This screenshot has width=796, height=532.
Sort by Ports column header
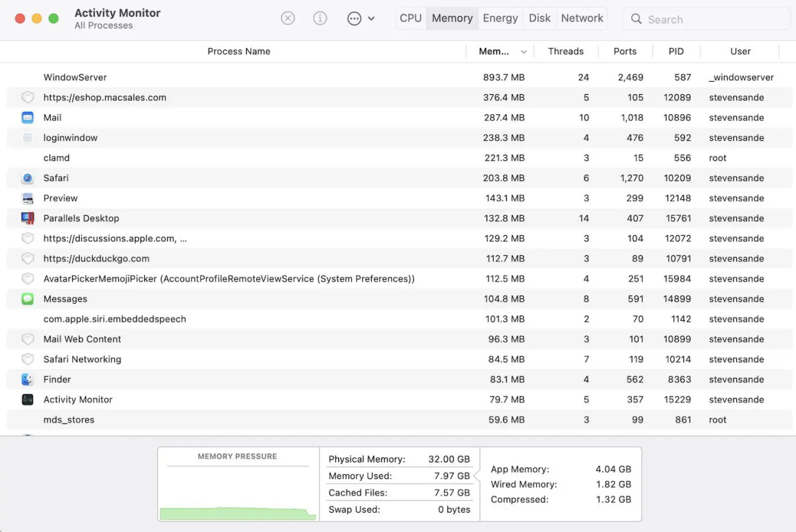click(624, 52)
